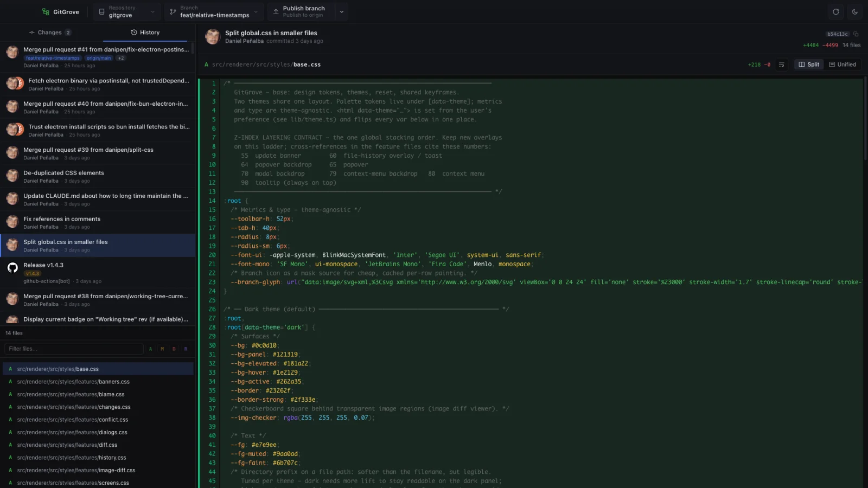Click the +2 extra refs badge

coord(121,58)
